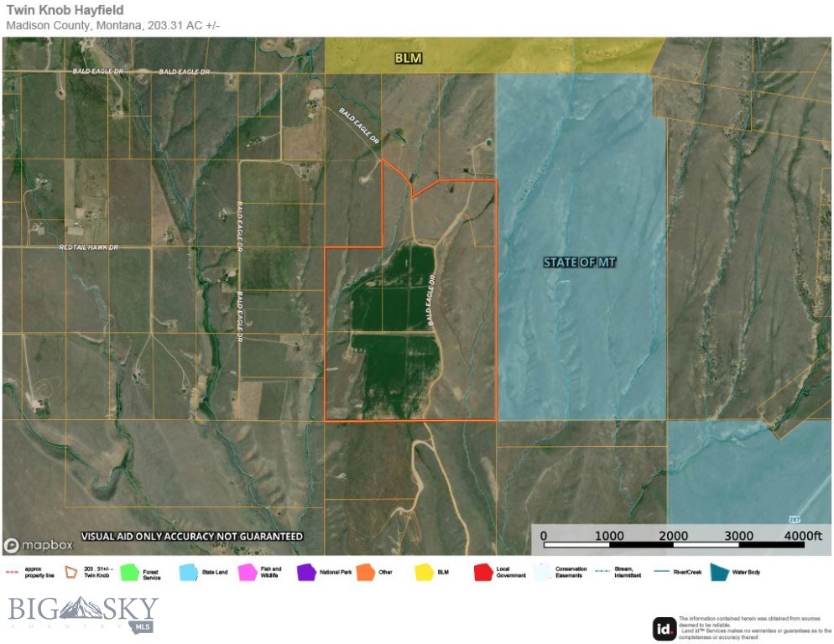Click the pink Fish and Wildlife swatch
Image resolution: width=834 pixels, height=644 pixels.
pyautogui.click(x=248, y=573)
